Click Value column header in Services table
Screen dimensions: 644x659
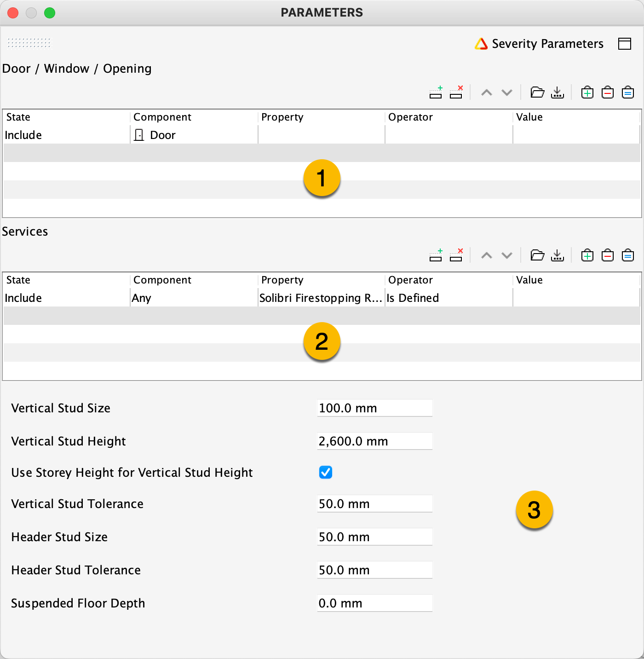[x=576, y=280]
